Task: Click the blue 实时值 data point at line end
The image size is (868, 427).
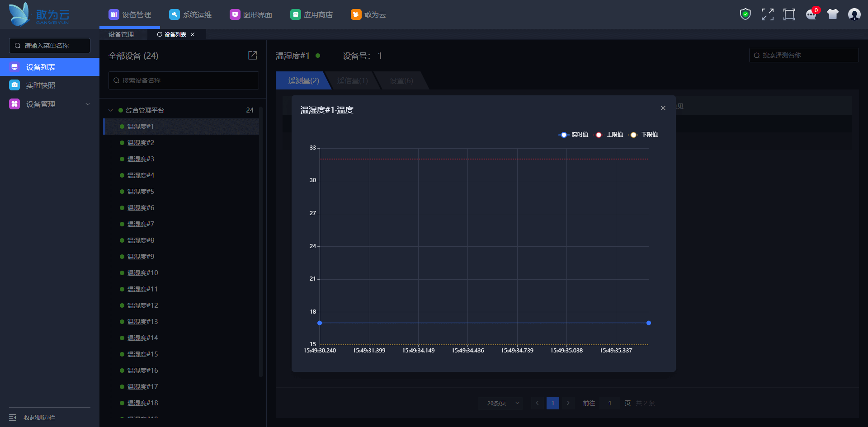Action: click(648, 323)
